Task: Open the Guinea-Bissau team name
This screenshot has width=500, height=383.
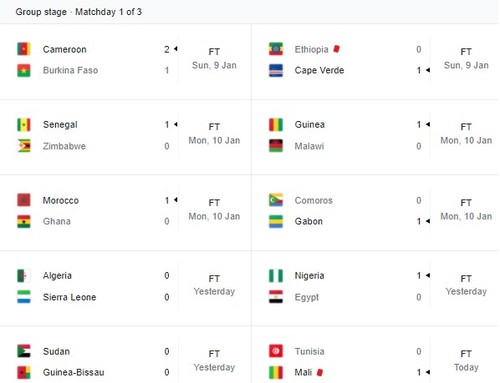Action: [x=73, y=372]
